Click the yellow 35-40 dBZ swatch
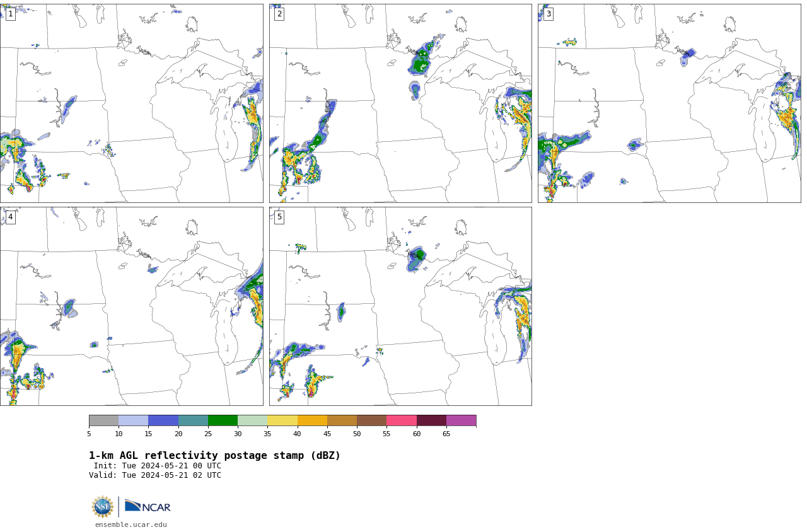 (x=282, y=420)
